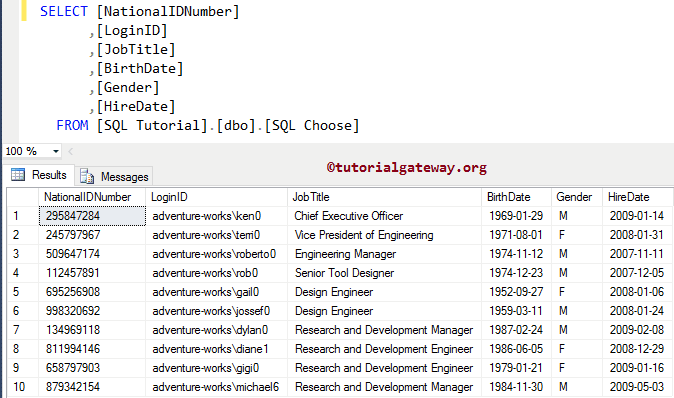Screen dimensions: 674x398
Task: Click hire date 2009-01-14
Action: 638,216
